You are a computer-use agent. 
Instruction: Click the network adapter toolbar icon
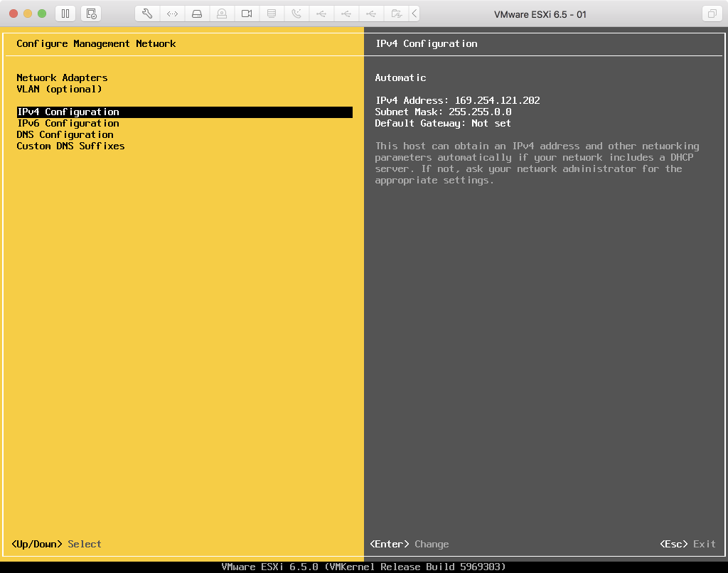coord(172,14)
